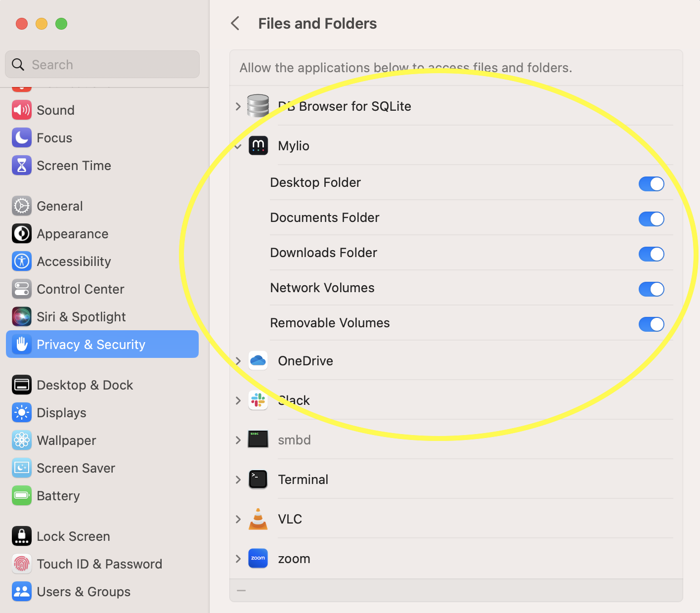
Task: Expand the VLC permissions chevron
Action: point(238,519)
